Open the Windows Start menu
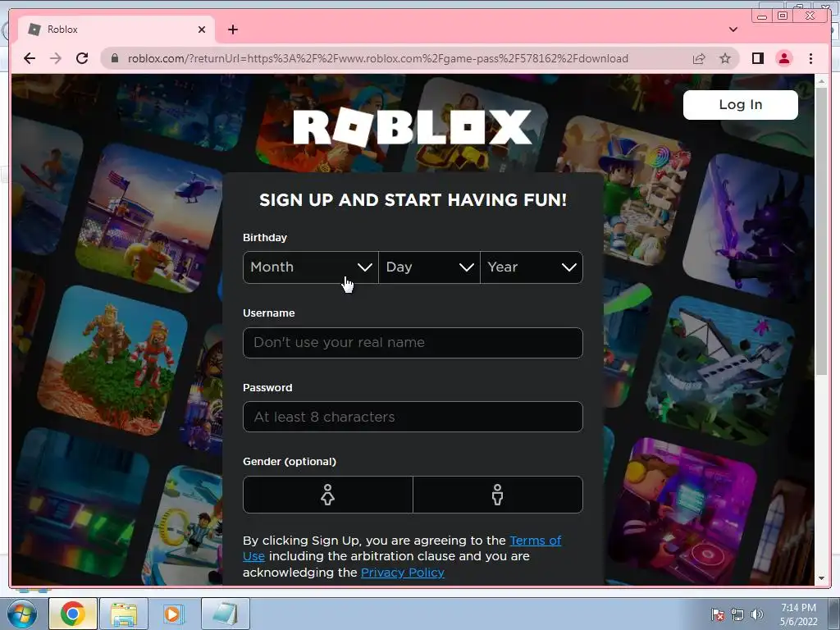The width and height of the screenshot is (840, 630). (x=21, y=614)
